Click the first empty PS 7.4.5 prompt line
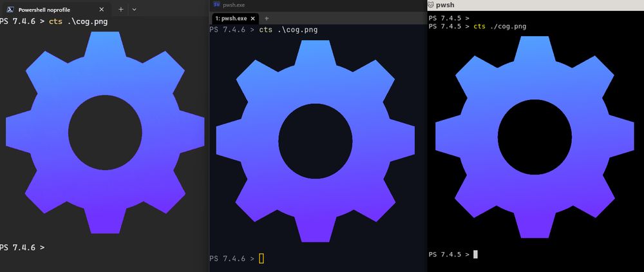 (449, 18)
